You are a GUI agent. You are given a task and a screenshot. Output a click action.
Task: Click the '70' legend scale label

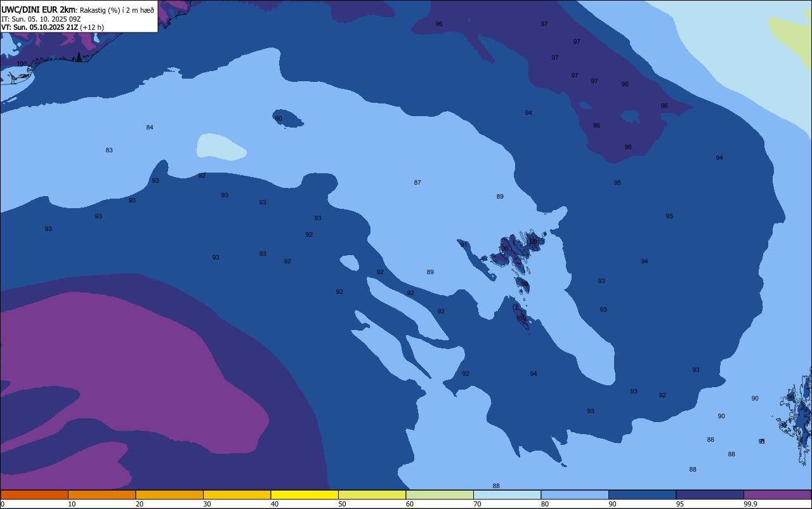[477, 504]
